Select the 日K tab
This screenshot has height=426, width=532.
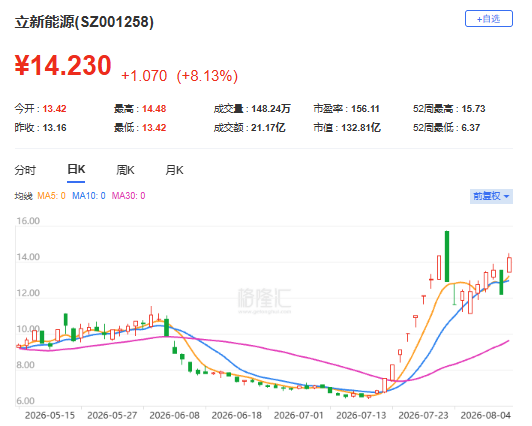tap(76, 169)
